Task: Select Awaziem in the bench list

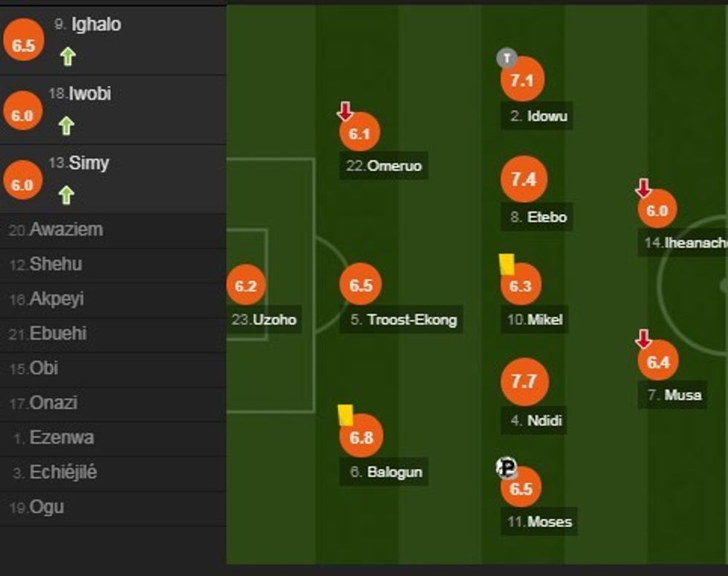Action: coord(65,230)
